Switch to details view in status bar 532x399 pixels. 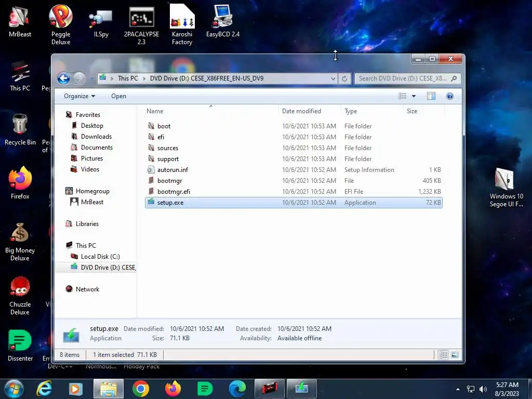[444, 355]
